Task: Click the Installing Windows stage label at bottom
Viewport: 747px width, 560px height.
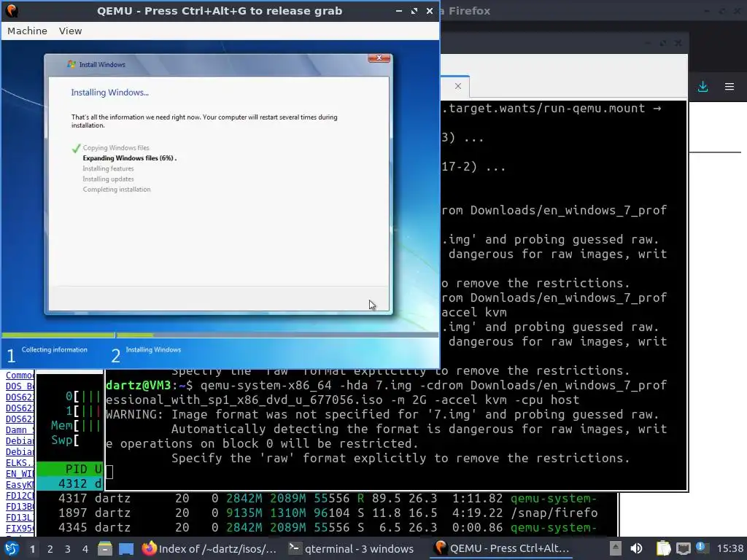Action: (153, 349)
